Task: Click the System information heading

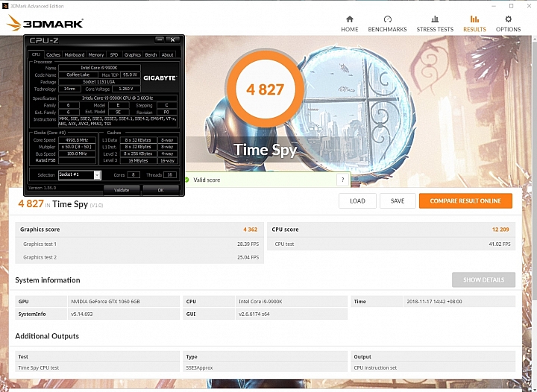Action: coord(48,280)
